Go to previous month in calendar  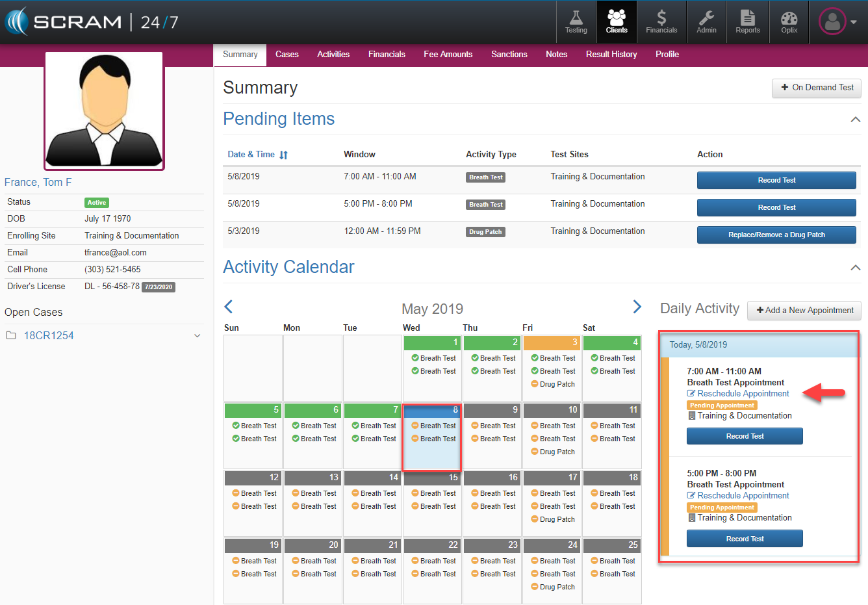click(x=229, y=307)
